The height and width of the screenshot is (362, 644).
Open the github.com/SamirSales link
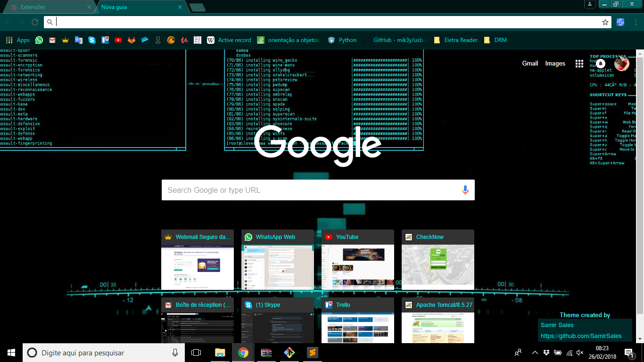[581, 336]
